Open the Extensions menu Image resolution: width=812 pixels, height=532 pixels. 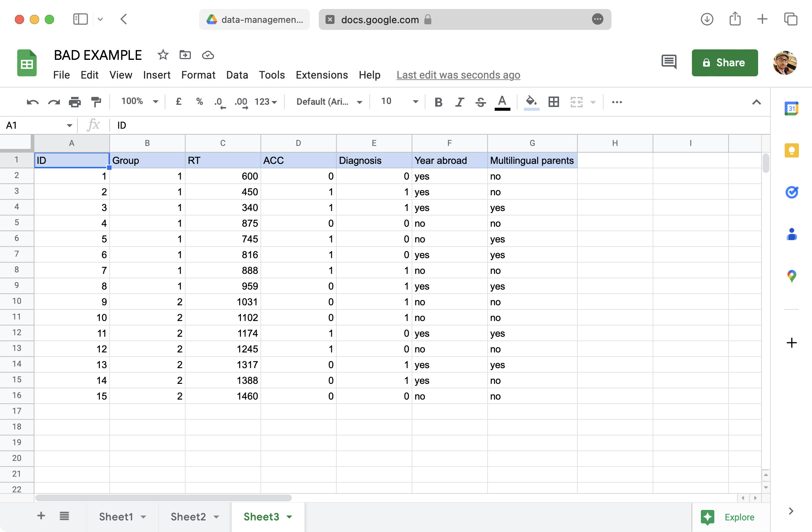[x=321, y=75]
